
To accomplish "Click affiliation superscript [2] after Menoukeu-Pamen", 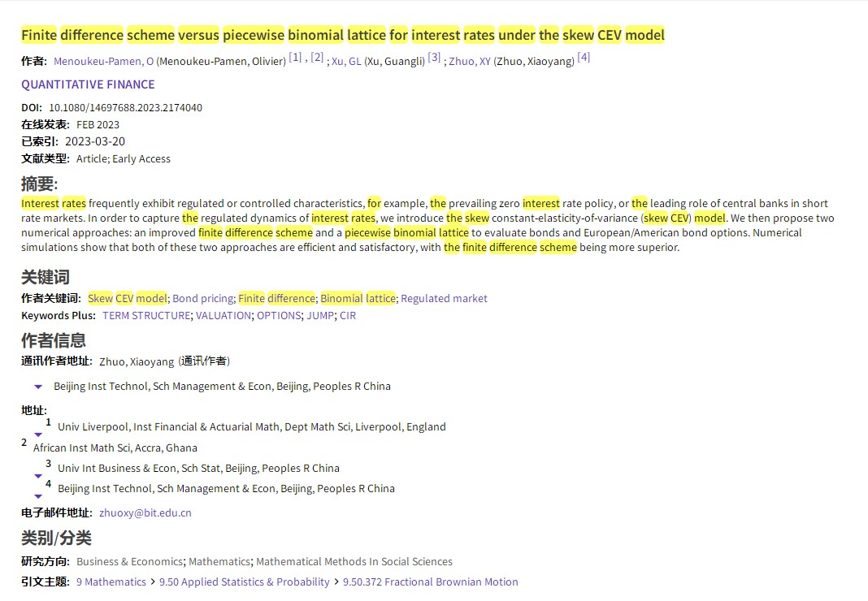I will click(317, 57).
